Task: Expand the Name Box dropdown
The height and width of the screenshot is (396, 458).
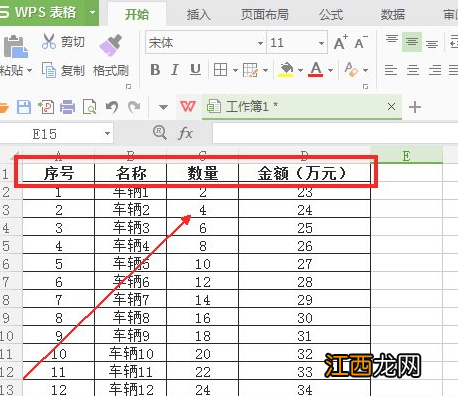Action: click(107, 134)
